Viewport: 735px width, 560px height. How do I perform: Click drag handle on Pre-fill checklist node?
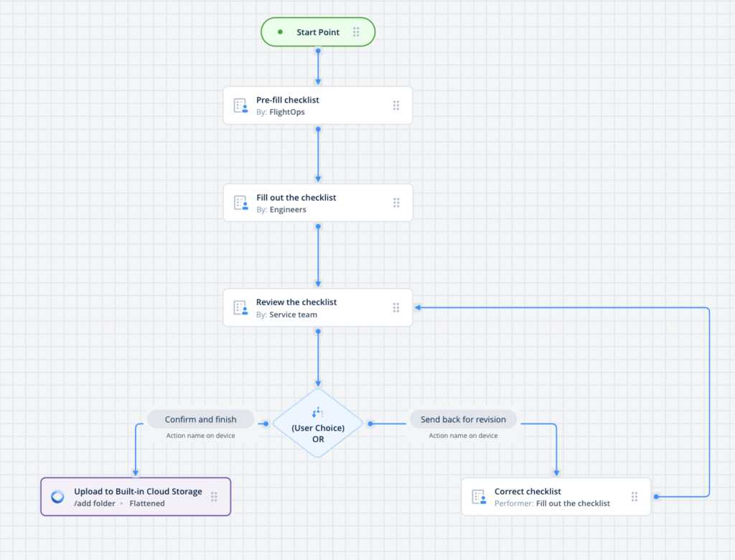396,106
